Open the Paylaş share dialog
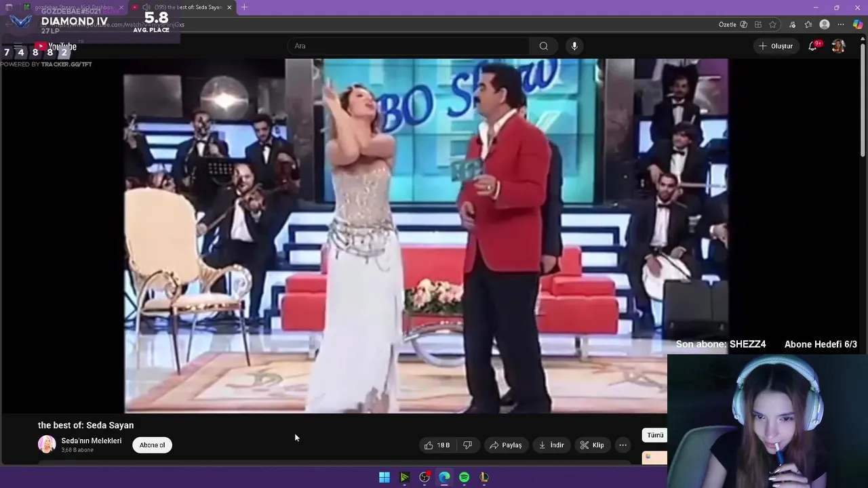This screenshot has height=488, width=868. coord(506,445)
